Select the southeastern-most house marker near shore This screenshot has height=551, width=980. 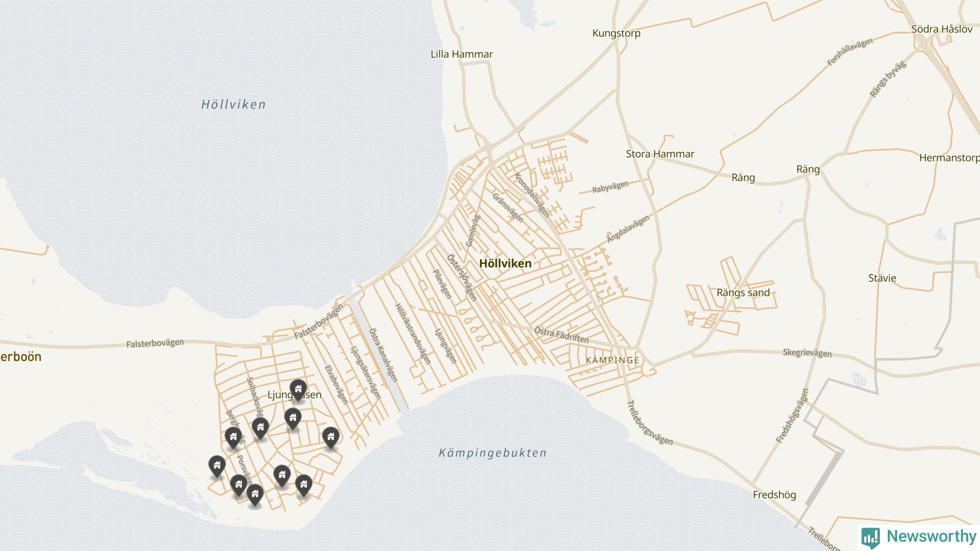(304, 484)
